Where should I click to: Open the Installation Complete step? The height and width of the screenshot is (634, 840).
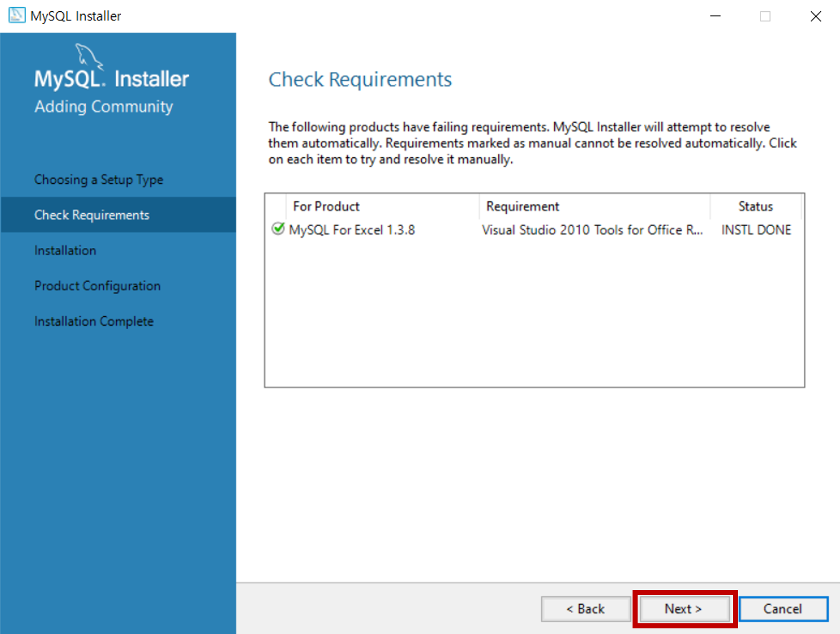[94, 321]
